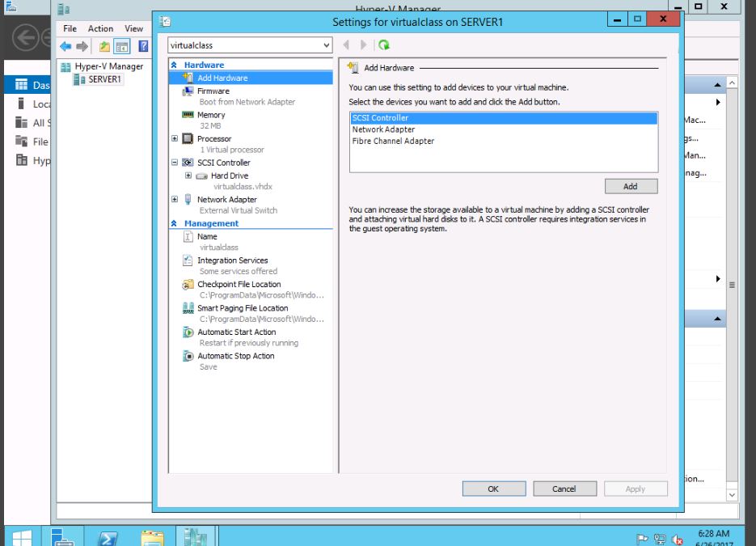Select Smart Paging File Location setting
This screenshot has height=546, width=756.
(x=243, y=308)
